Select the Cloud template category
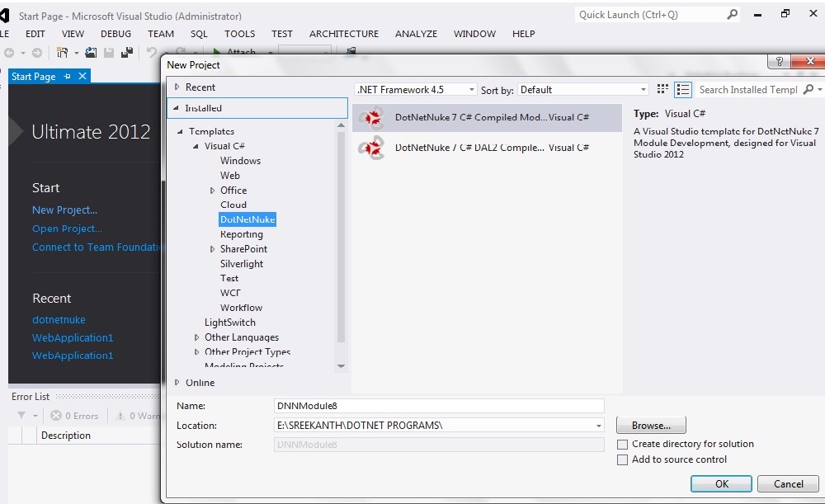 coord(233,205)
